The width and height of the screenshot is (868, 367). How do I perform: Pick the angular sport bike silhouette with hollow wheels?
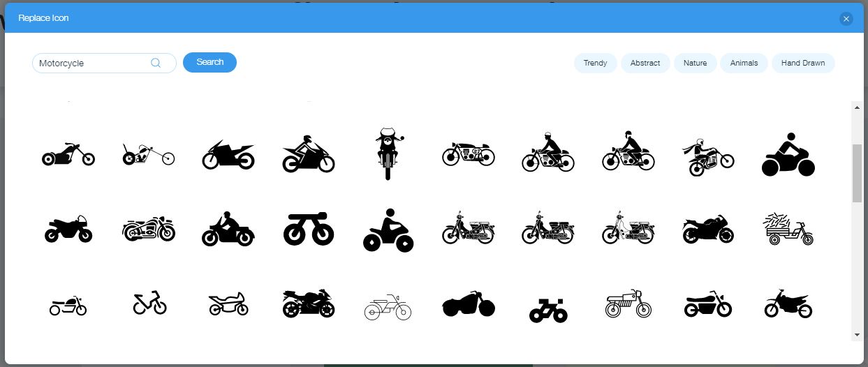(x=228, y=155)
